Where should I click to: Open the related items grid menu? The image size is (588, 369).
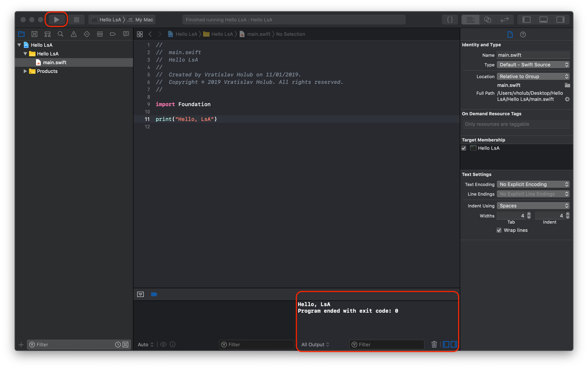140,34
